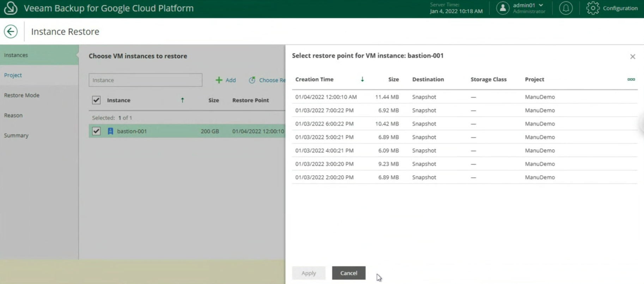Expand the admin01 account dropdown

[x=541, y=5]
